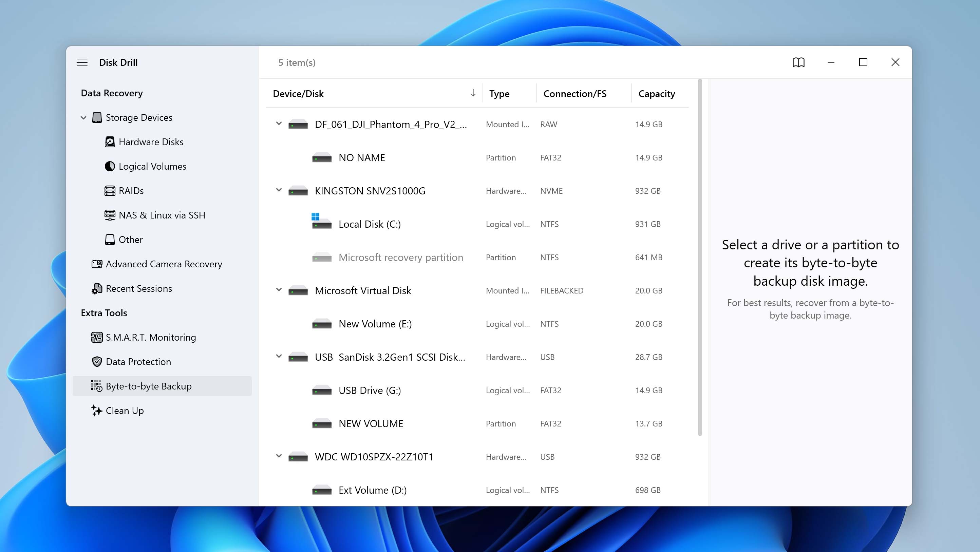Click the Advanced Camera Recovery camera icon
The image size is (980, 552).
[97, 264]
